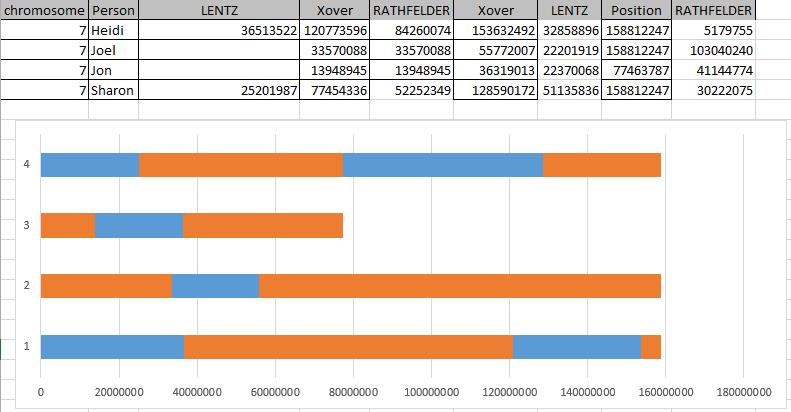Click the Person column header cell
This screenshot has height=412, width=791.
(x=113, y=10)
